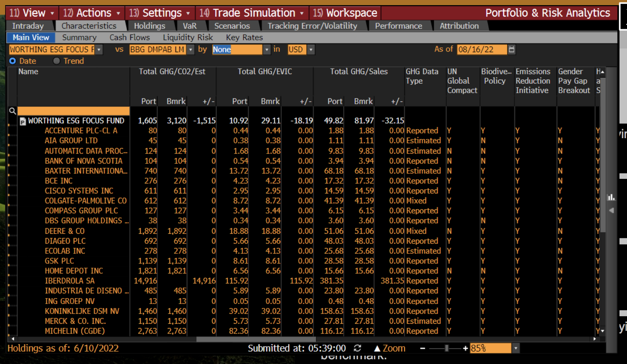The image size is (627, 364).
Task: Select the Trend radio button
Action: 57,61
